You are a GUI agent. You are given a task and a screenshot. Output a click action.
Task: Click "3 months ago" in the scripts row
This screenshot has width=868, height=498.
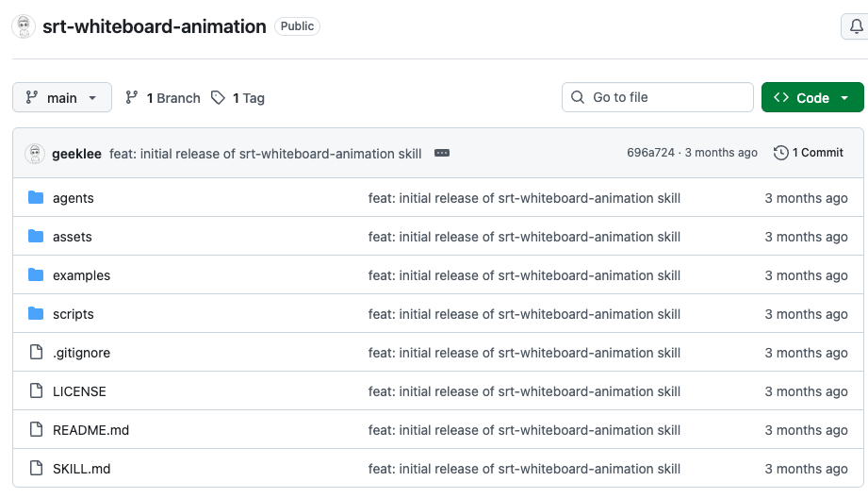806,315
